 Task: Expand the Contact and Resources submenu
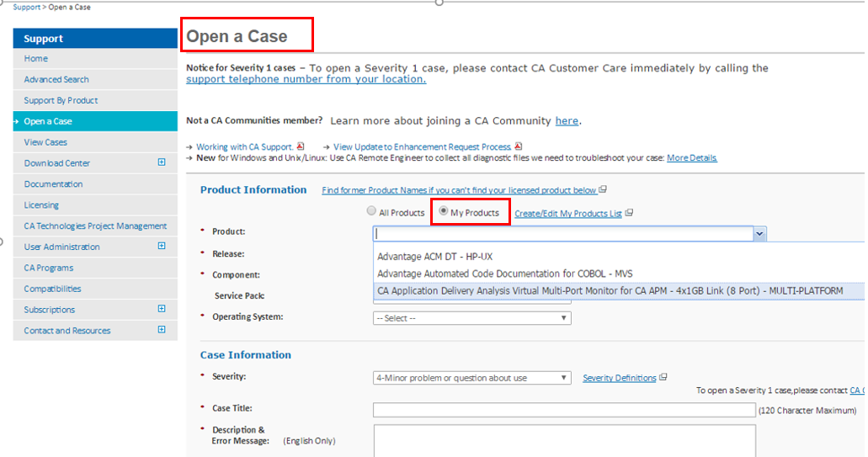(162, 329)
